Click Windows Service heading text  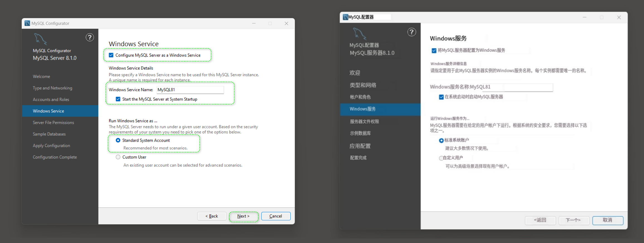click(134, 44)
